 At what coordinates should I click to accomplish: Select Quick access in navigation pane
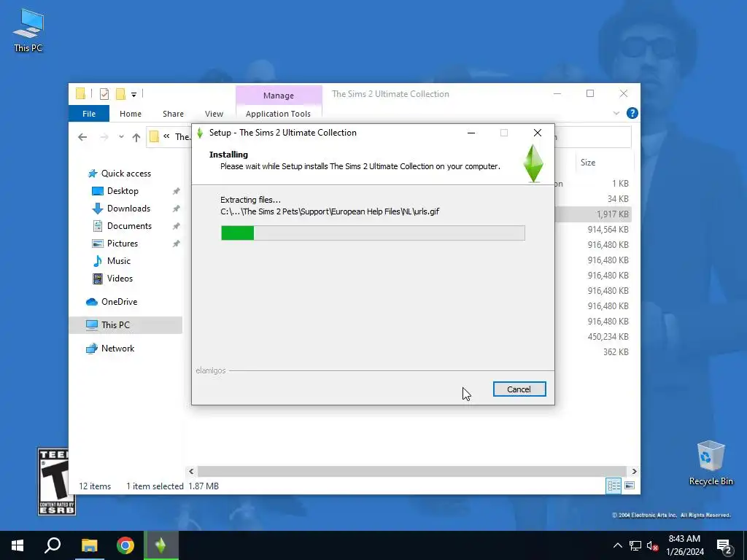coord(125,174)
